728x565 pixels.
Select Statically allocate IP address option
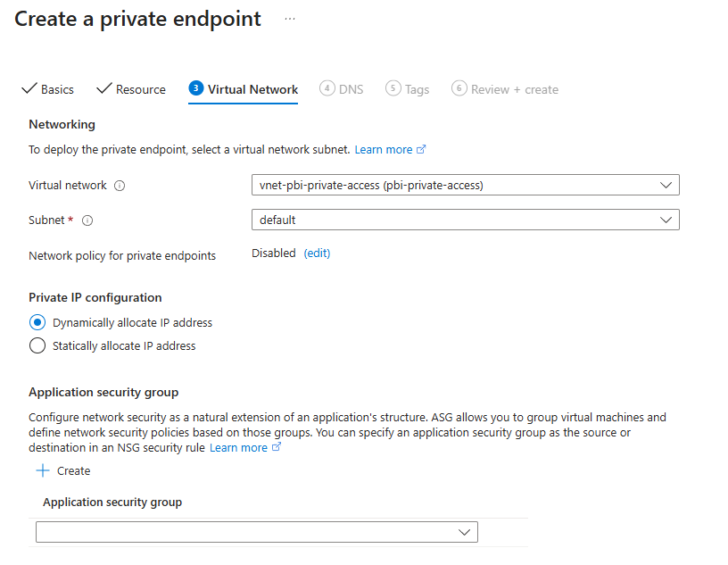[37, 345]
